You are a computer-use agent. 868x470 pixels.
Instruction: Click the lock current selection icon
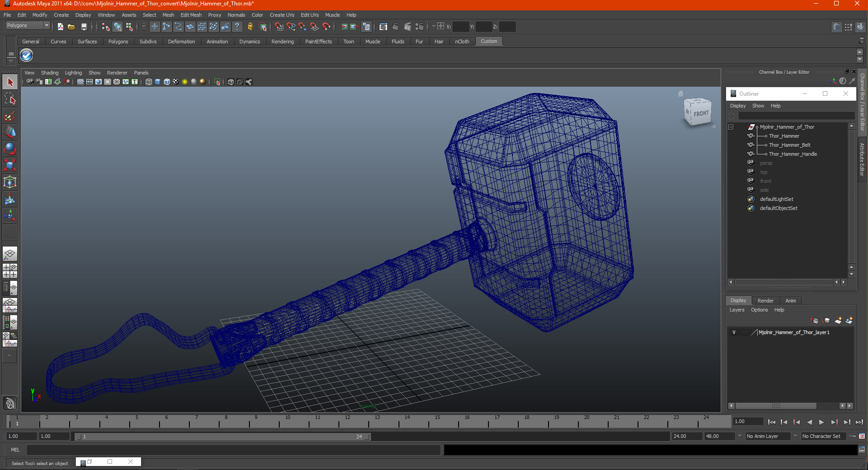[x=250, y=27]
